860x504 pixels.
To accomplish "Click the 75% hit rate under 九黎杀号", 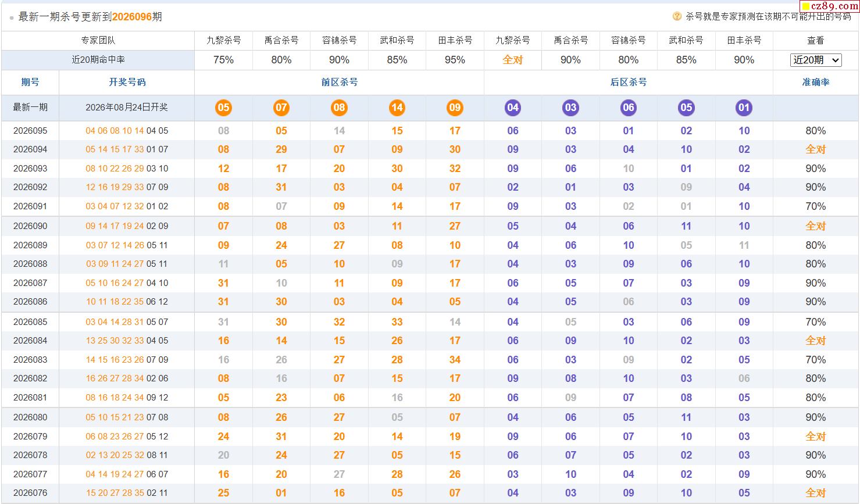I will (223, 60).
